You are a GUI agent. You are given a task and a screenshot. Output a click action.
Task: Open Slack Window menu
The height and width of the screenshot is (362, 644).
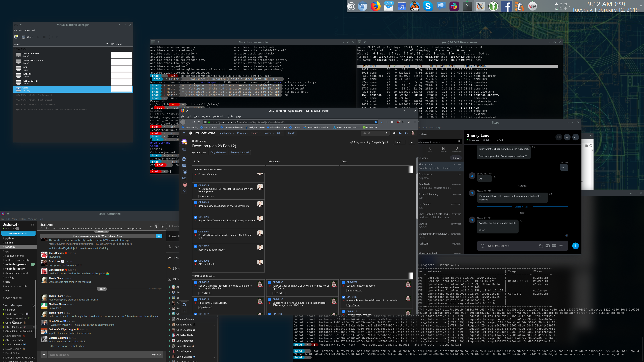(32, 219)
